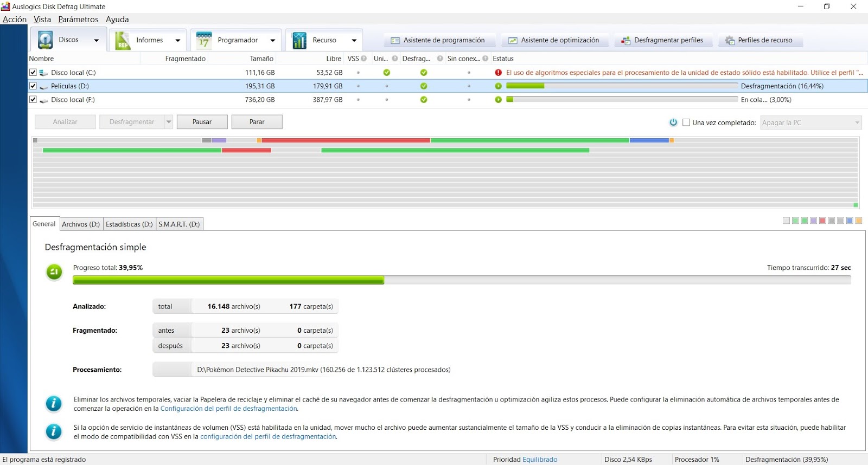This screenshot has height=465, width=868.
Task: Switch to the Archivos (D:) tab
Action: pos(81,224)
